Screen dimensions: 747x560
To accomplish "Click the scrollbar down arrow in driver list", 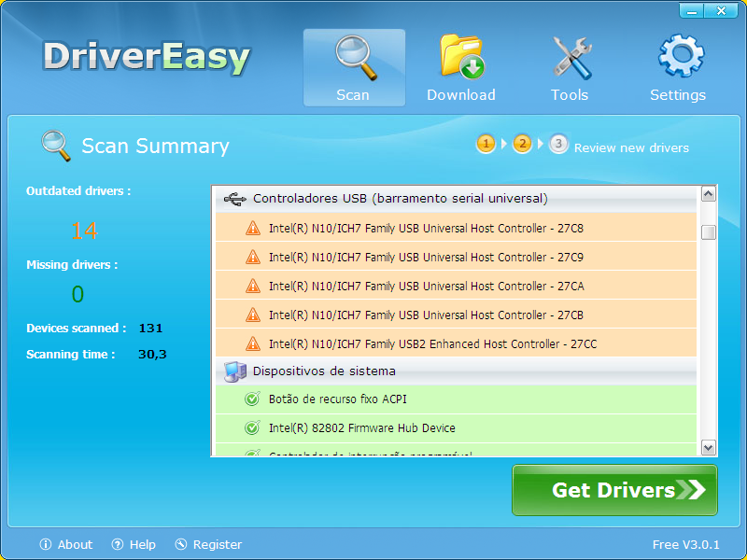I will [x=709, y=448].
